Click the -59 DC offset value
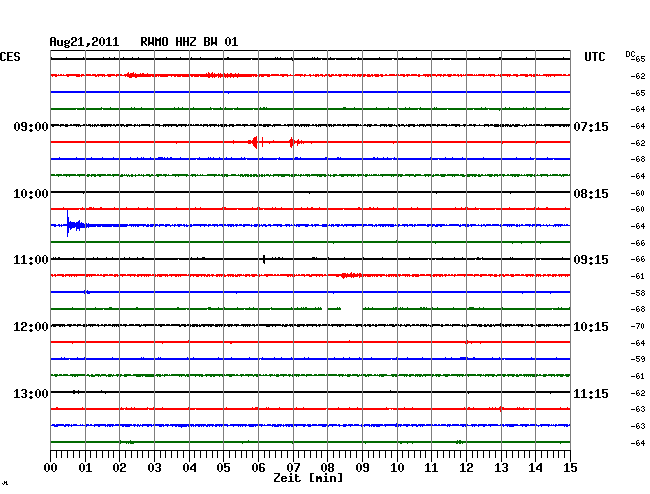 pyautogui.click(x=638, y=359)
